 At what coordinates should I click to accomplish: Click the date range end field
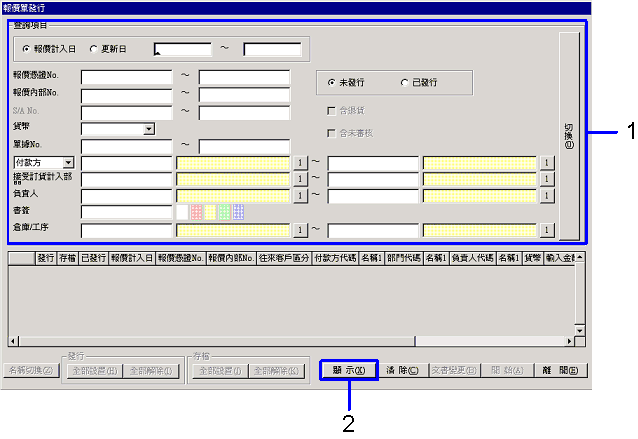click(272, 49)
